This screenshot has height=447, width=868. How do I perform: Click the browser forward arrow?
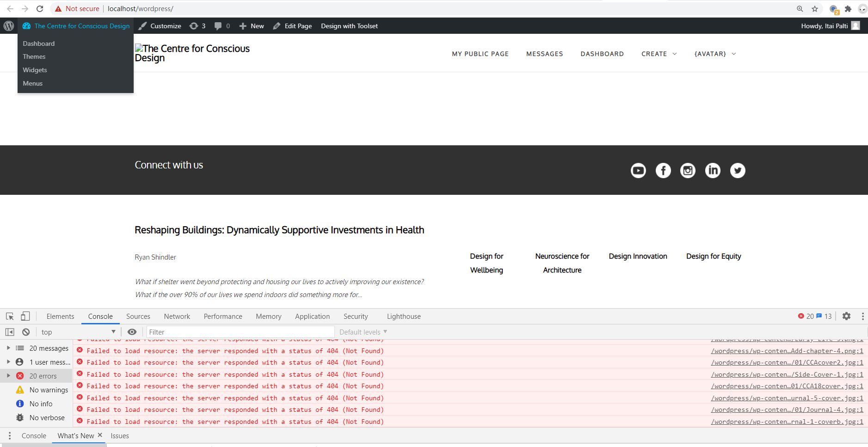[25, 9]
